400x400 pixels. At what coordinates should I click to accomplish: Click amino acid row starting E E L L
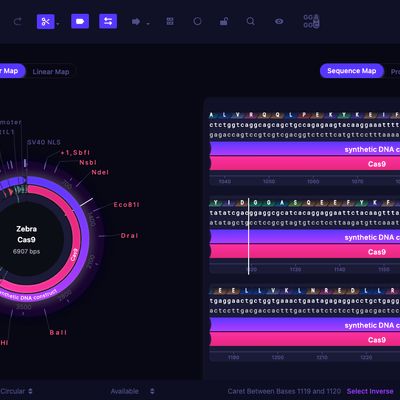coord(305,291)
